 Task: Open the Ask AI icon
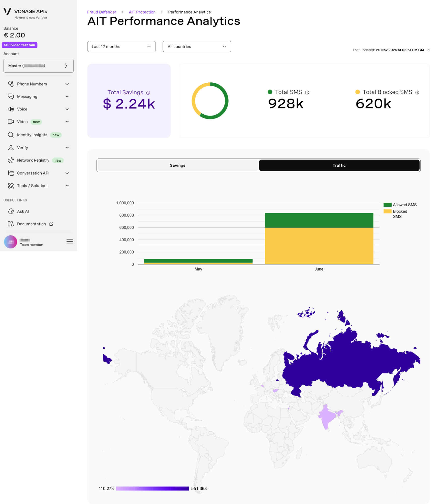[11, 211]
